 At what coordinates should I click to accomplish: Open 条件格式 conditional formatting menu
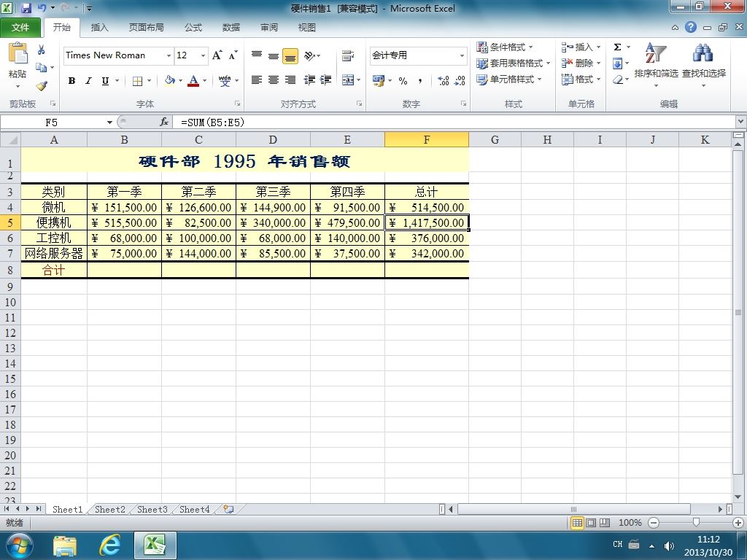tap(505, 47)
